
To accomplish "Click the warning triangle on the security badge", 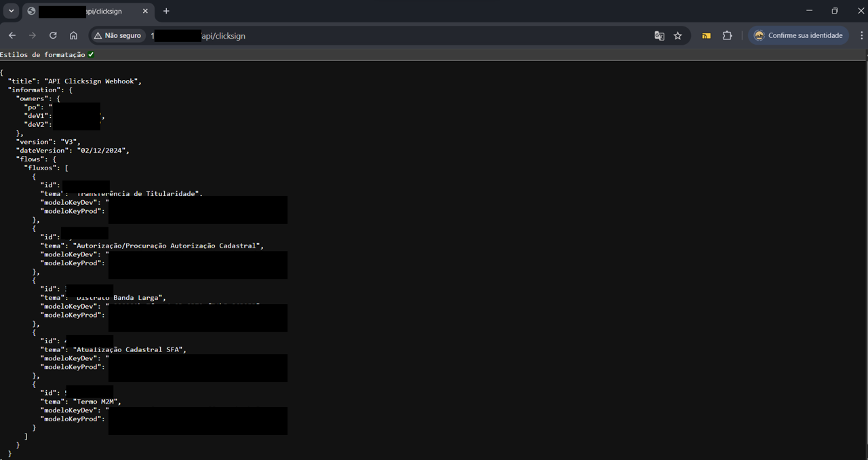I will [99, 35].
